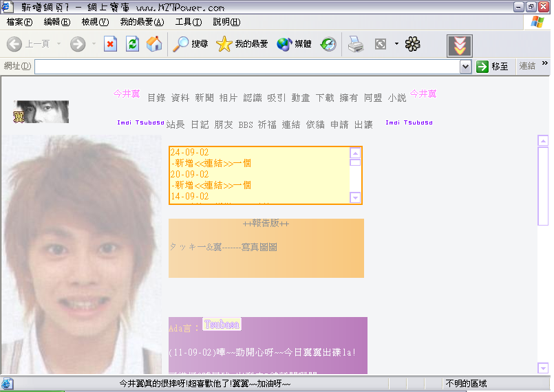Viewport: 554px width, 392px height.
Task: Follow the 連結 navigation link in page
Action: point(291,124)
